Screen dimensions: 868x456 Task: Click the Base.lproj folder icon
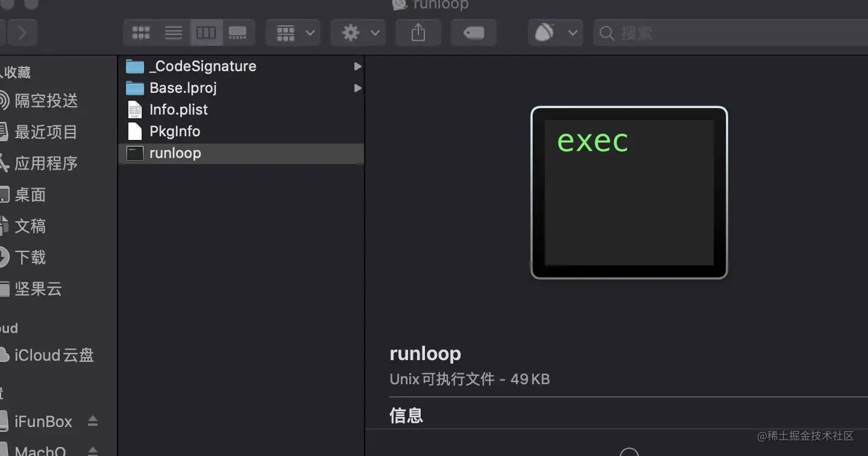[x=135, y=88]
